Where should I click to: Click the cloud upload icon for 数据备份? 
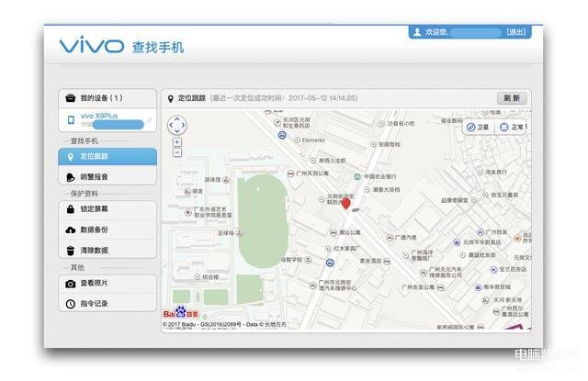(71, 230)
